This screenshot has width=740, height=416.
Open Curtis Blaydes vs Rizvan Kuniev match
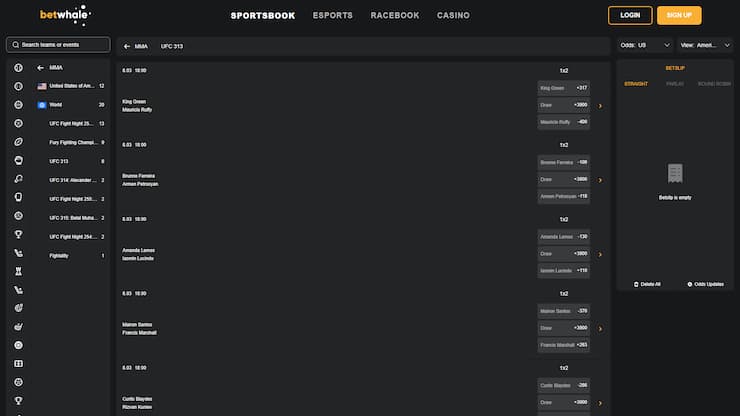pos(137,403)
